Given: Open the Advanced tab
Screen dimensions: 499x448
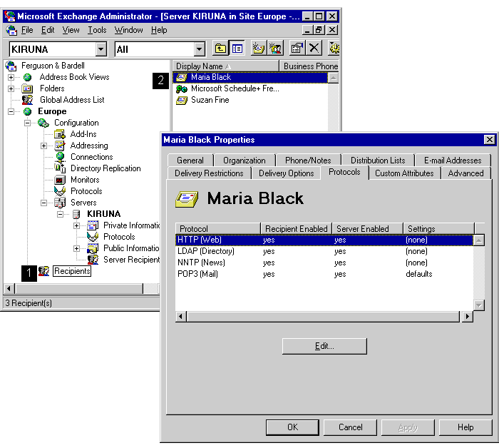Looking at the screenshot, I should [x=465, y=173].
